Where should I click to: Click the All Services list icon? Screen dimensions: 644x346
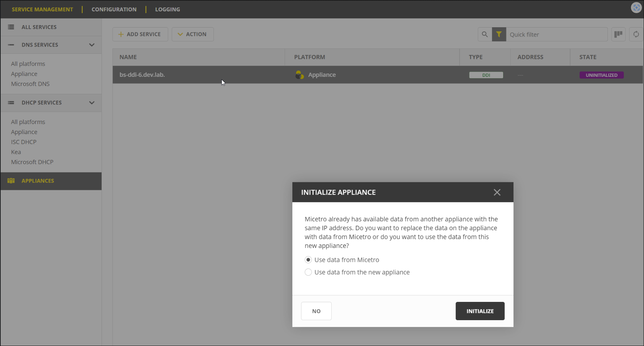coord(11,27)
